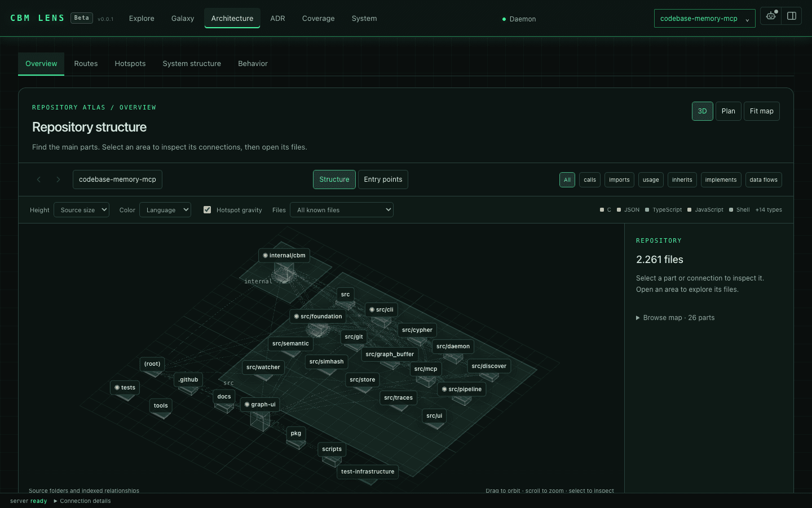Select the internal/cbm node on the map
The image size is (812, 508).
[x=284, y=256]
